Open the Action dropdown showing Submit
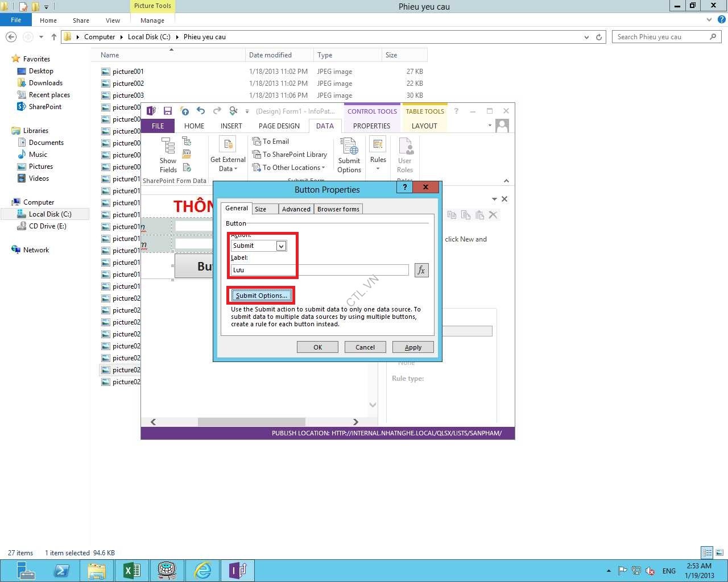The height and width of the screenshot is (582, 728). tap(281, 246)
